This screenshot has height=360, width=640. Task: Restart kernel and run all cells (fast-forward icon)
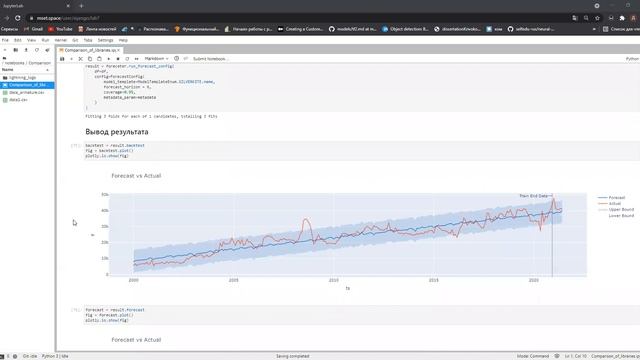click(136, 59)
